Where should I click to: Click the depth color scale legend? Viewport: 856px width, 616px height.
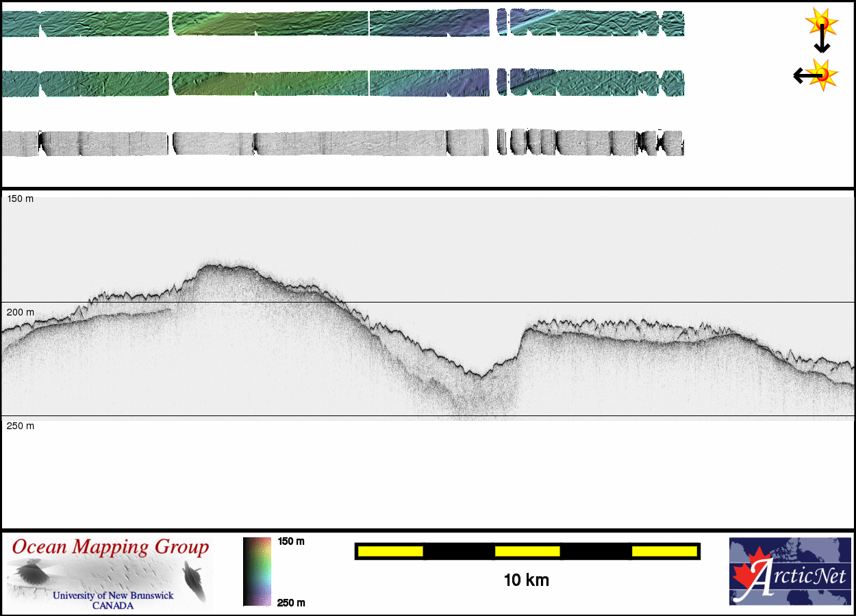(257, 572)
